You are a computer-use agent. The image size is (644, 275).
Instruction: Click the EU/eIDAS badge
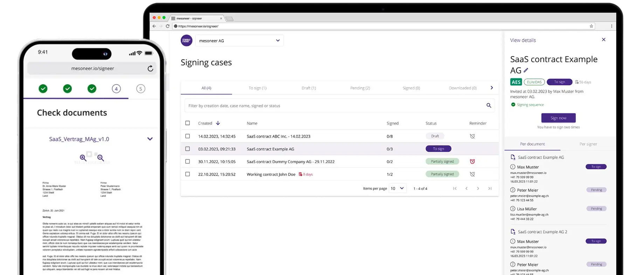(x=534, y=82)
